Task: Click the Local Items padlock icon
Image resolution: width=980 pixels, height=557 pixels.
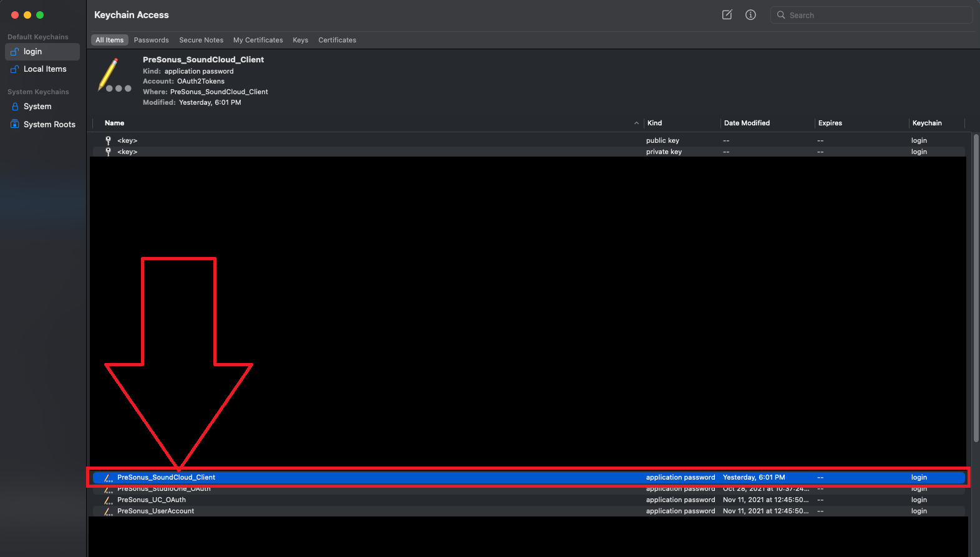Action: [15, 69]
